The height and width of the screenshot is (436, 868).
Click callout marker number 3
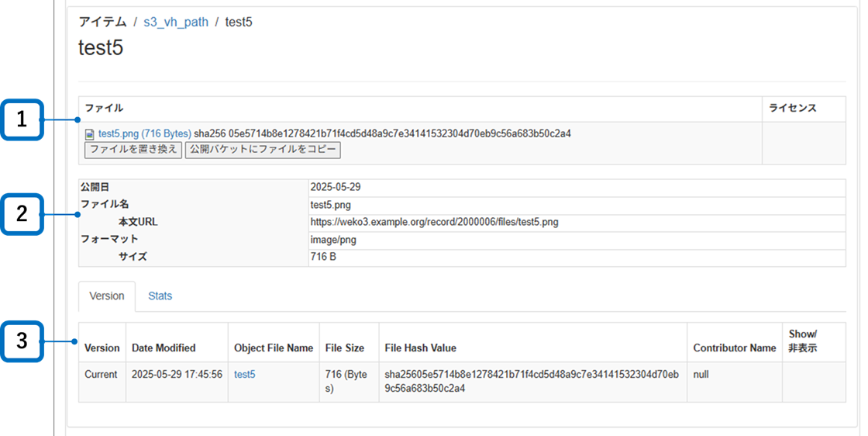22,341
